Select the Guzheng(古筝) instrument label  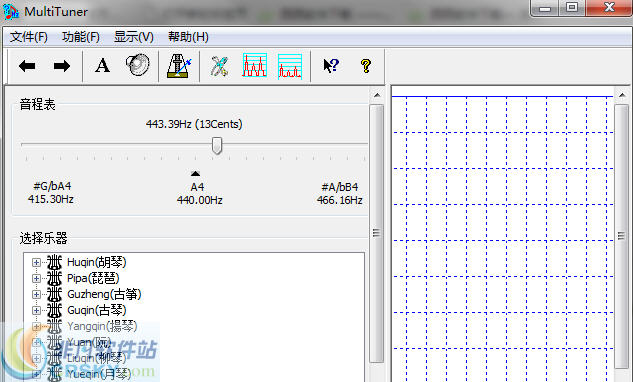click(x=104, y=294)
